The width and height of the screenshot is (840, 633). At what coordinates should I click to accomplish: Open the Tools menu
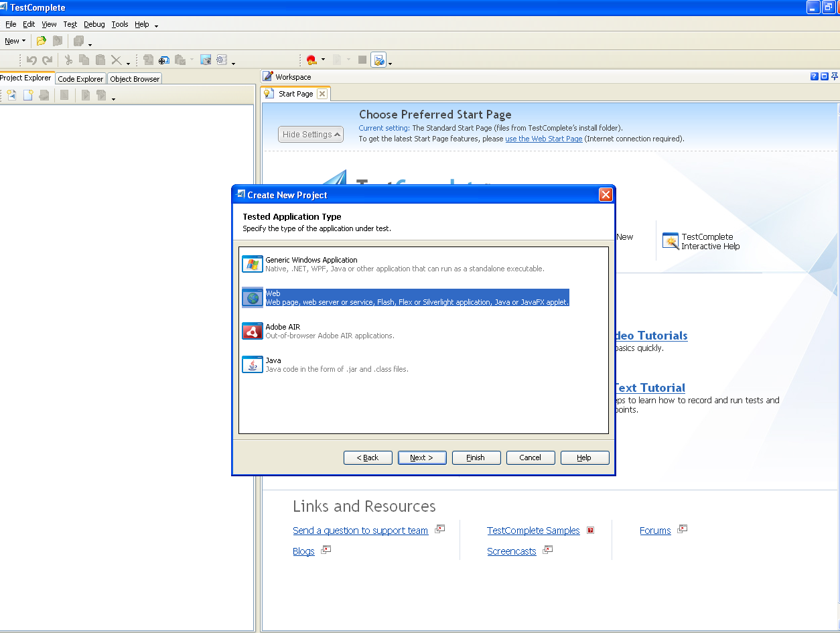[119, 24]
